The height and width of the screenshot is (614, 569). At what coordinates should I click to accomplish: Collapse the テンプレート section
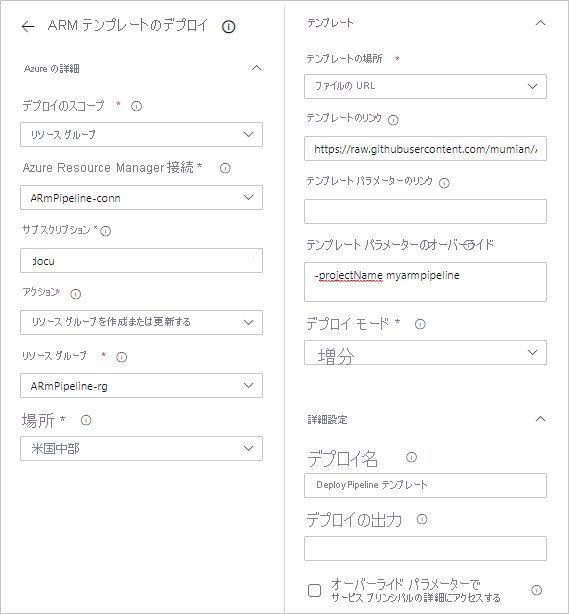pos(540,23)
